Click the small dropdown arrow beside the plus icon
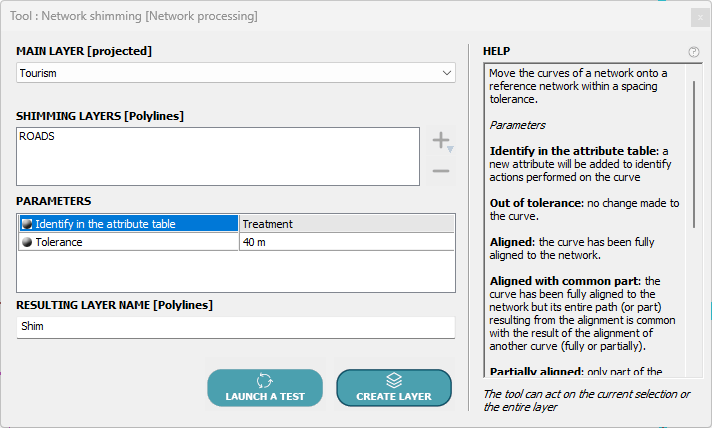Image resolution: width=712 pixels, height=428 pixels. click(x=451, y=149)
